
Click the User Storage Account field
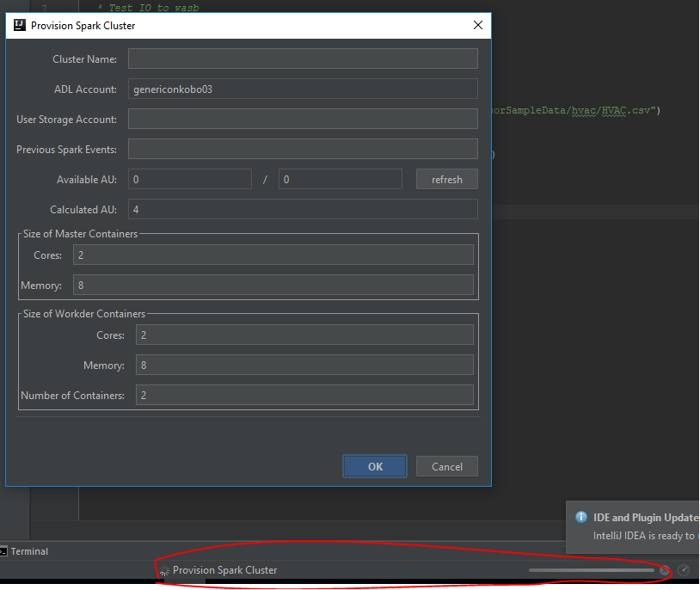(x=303, y=119)
